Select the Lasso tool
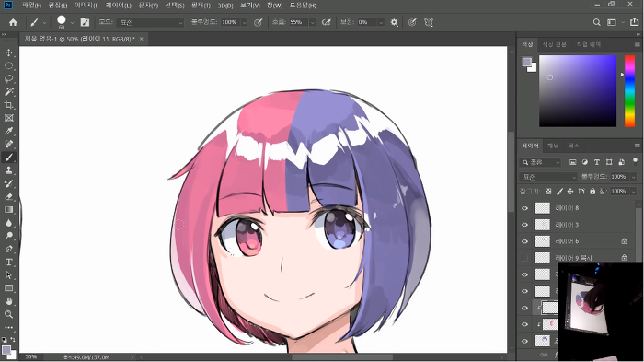Image resolution: width=644 pixels, height=362 pixels. click(8, 78)
